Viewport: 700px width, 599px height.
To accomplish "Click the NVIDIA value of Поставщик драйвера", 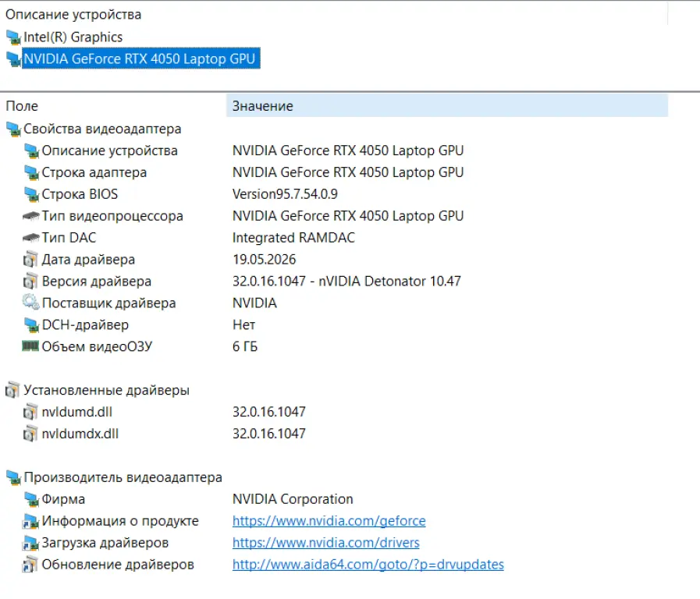I will click(255, 303).
